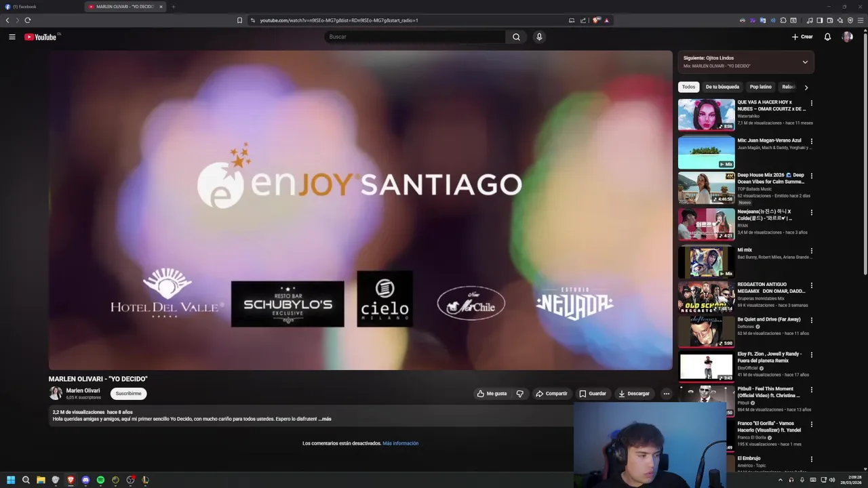Open the Marlen Olivari channel name link
The image size is (868, 488).
click(83, 390)
